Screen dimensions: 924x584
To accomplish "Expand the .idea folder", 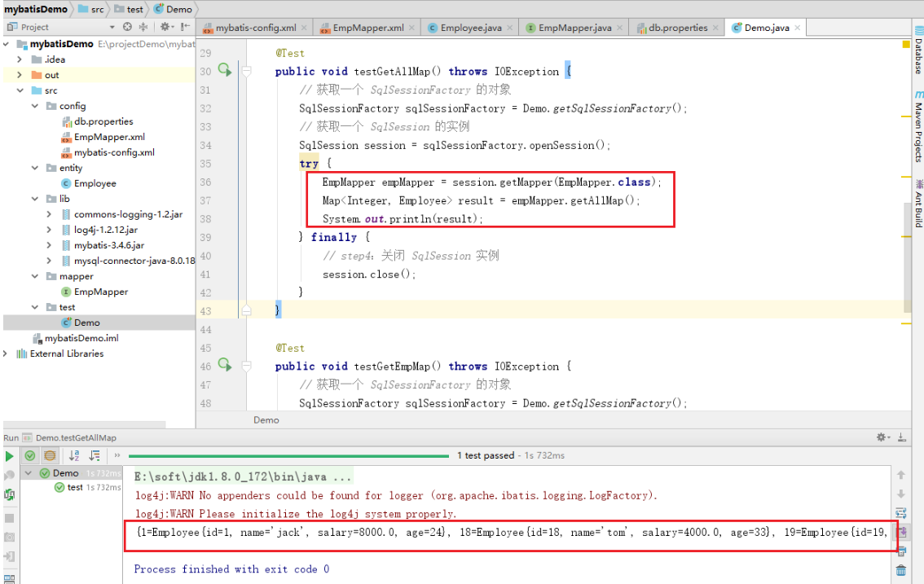I will click(20, 59).
